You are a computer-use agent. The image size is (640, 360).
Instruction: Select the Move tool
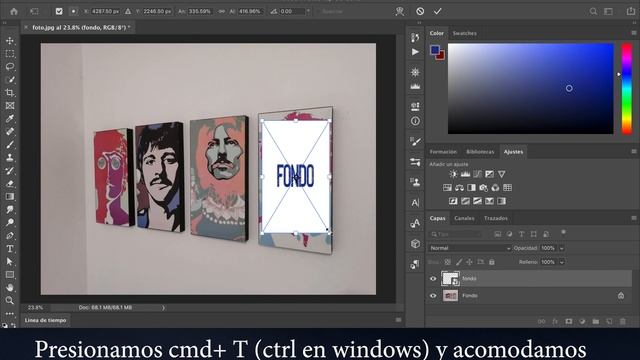[10, 41]
